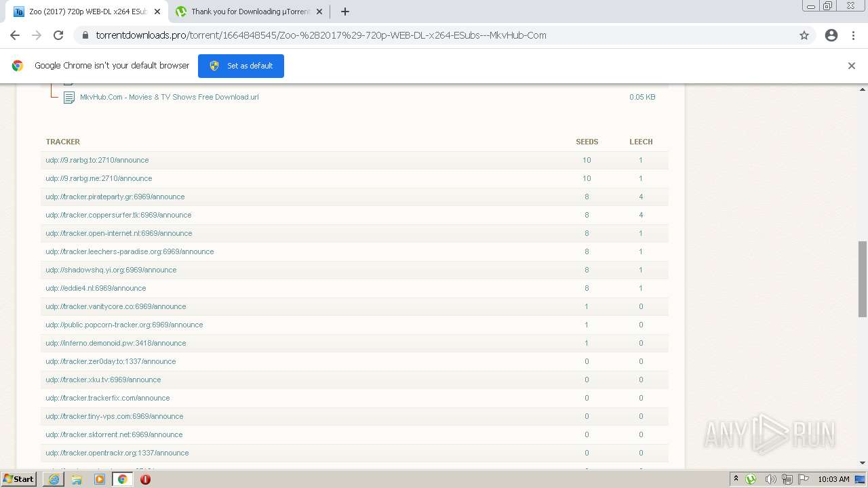Select public.popcorn-tracker.org tracker row

(355, 325)
